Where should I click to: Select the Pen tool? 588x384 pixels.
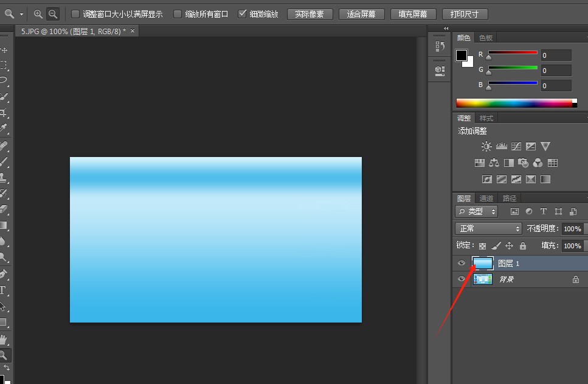(4, 274)
